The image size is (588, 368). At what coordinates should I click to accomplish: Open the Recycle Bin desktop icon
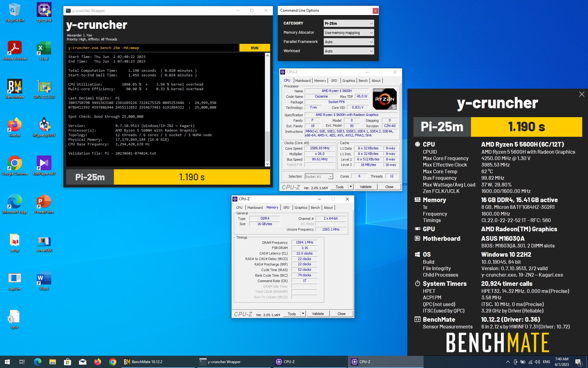pyautogui.click(x=14, y=13)
